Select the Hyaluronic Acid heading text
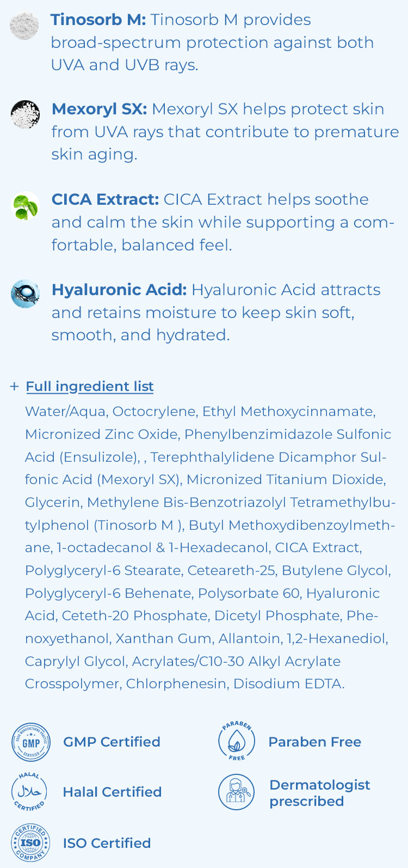 click(119, 290)
